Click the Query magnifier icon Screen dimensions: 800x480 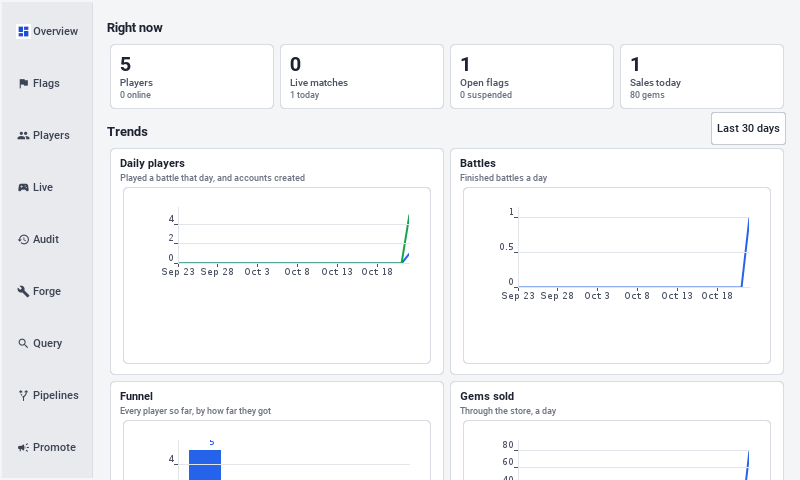(x=23, y=344)
